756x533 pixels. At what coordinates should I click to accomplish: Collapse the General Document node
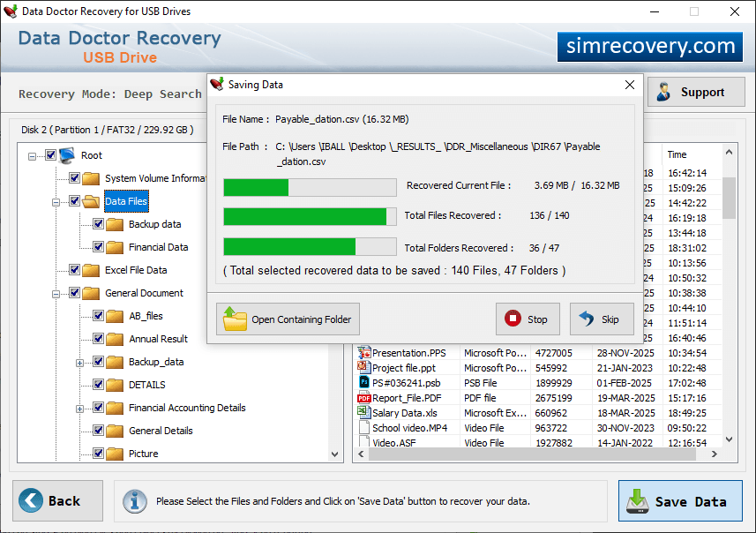(x=56, y=294)
